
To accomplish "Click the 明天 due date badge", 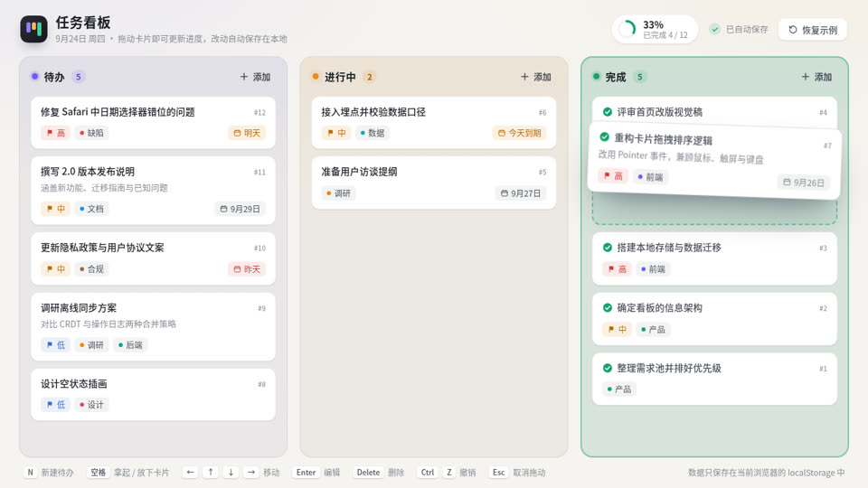I will tap(247, 133).
